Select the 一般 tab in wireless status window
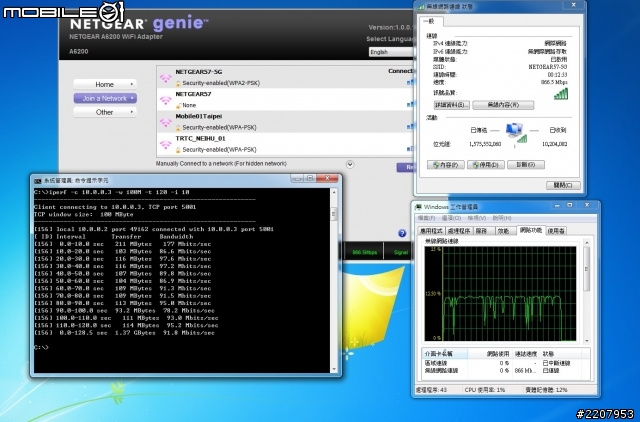The image size is (640, 422). point(430,21)
